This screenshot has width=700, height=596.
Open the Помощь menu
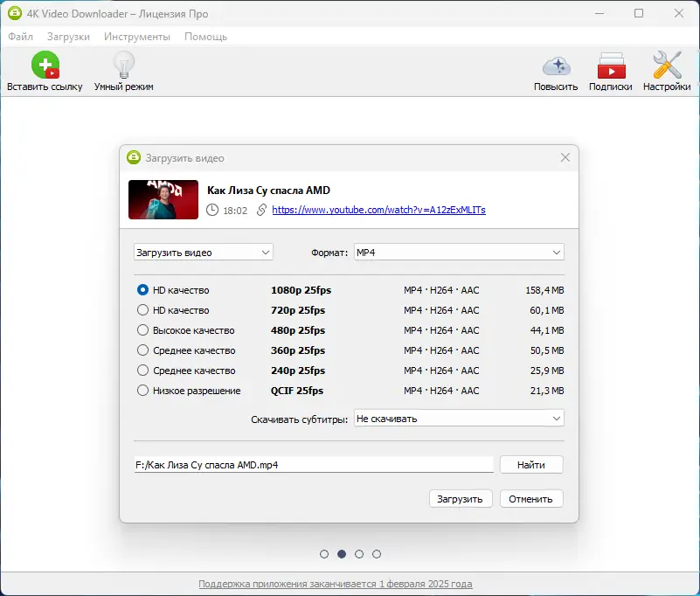click(x=205, y=37)
